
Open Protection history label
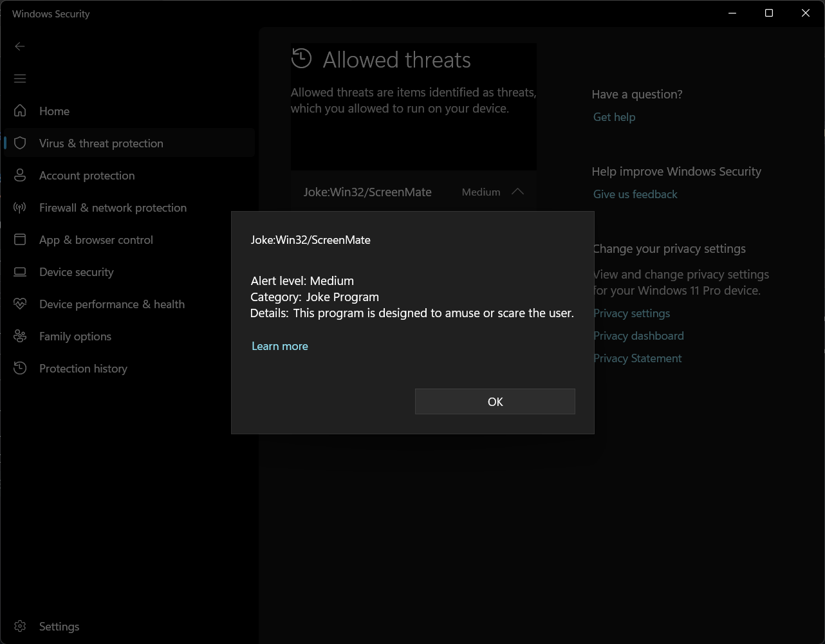[x=83, y=369]
